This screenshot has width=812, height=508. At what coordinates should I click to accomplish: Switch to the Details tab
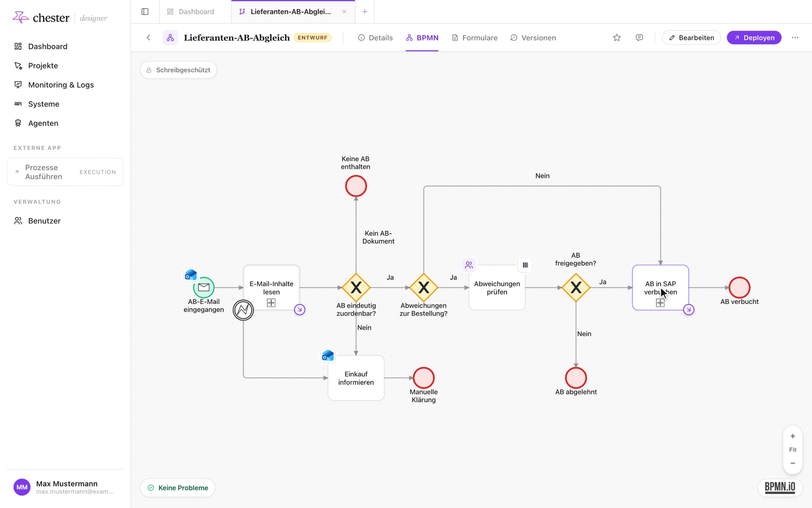[x=375, y=38]
